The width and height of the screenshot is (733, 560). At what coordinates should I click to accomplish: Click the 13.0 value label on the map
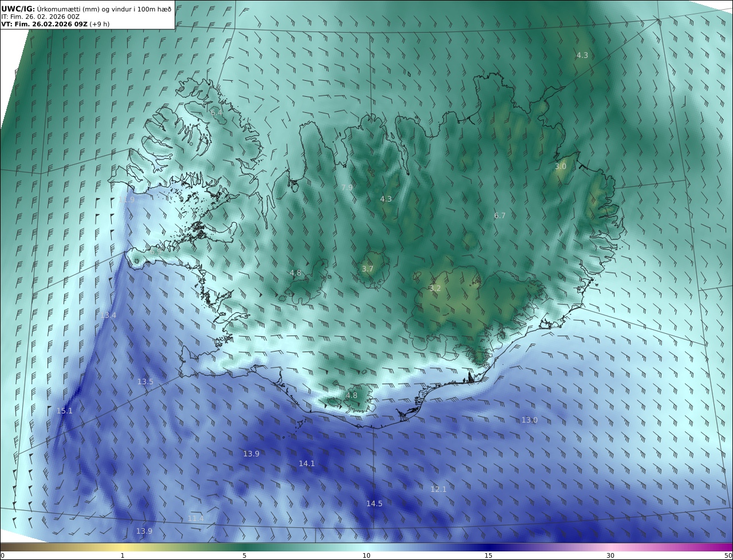tap(530, 420)
